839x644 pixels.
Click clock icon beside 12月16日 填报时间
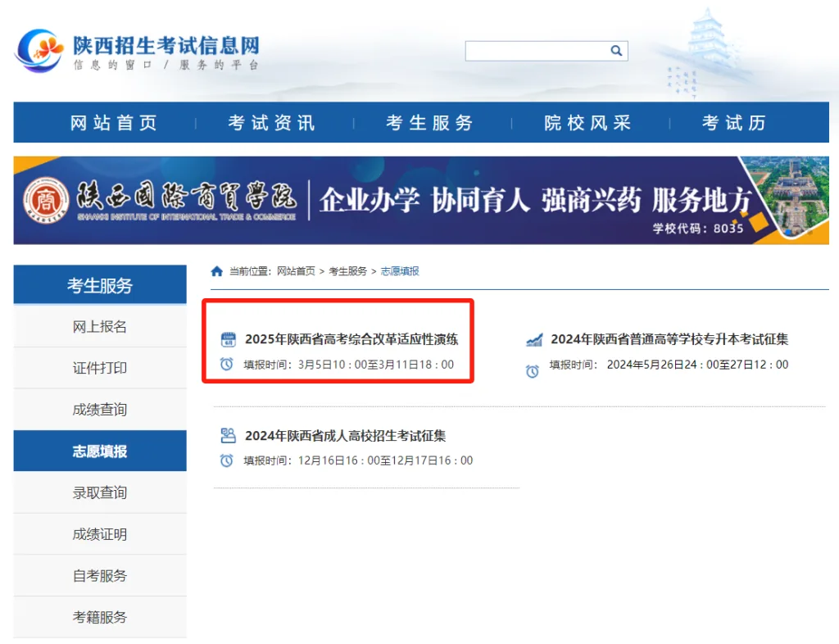(227, 460)
